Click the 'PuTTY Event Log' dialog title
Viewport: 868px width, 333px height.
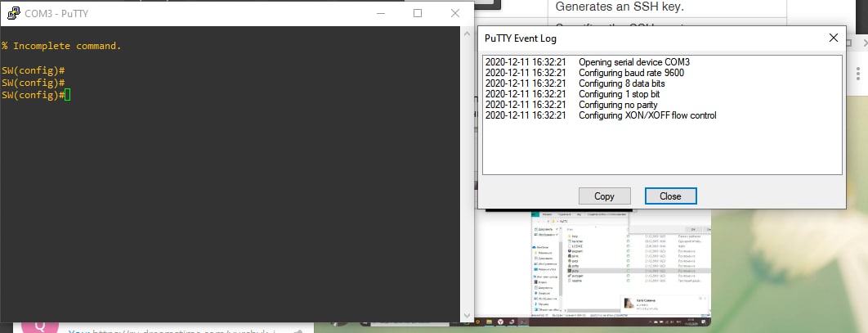521,38
